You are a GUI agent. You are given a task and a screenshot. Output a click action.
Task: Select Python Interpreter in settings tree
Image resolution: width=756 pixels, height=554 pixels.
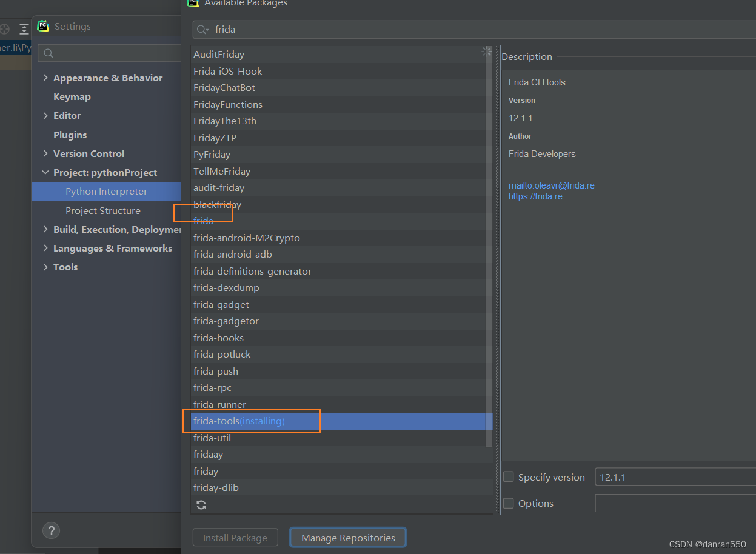pos(107,191)
